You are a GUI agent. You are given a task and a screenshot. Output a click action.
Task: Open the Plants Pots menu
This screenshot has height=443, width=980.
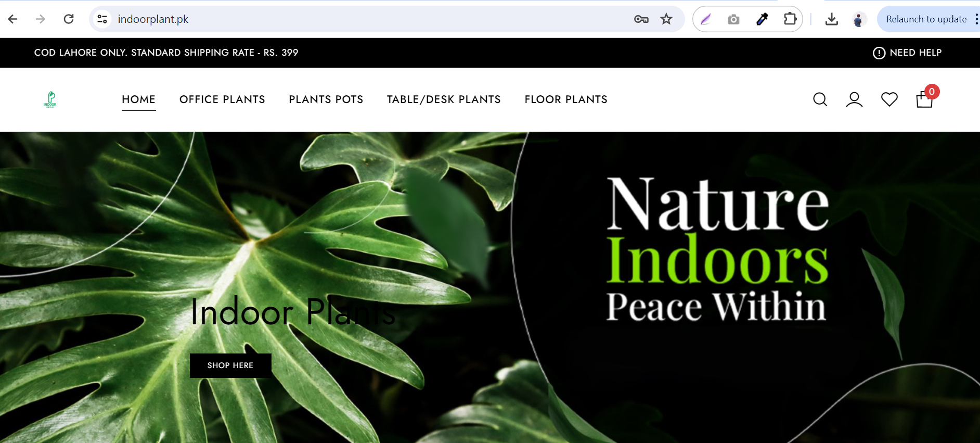[326, 99]
